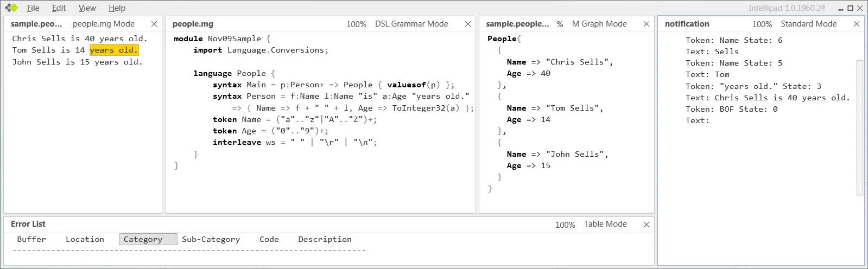Click the notification pane vertical scrollbar
Image resolution: width=868 pixels, height=269 pixels.
point(859,127)
